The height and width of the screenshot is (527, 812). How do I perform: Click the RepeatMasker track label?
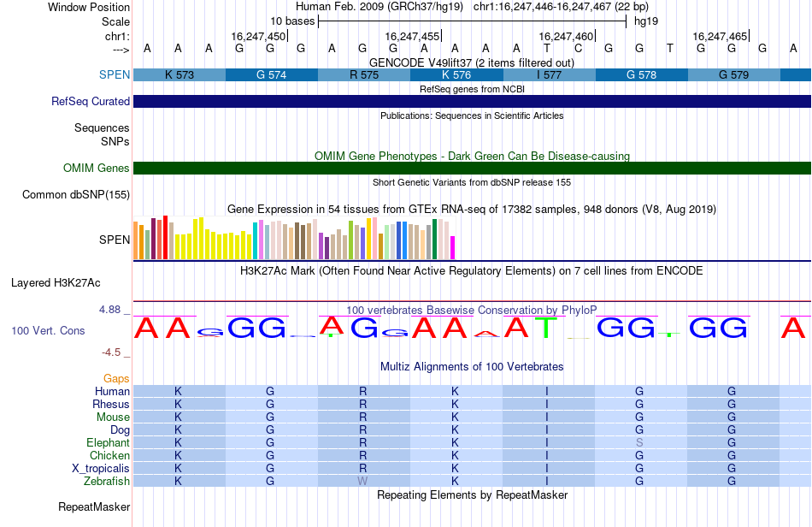94,506
